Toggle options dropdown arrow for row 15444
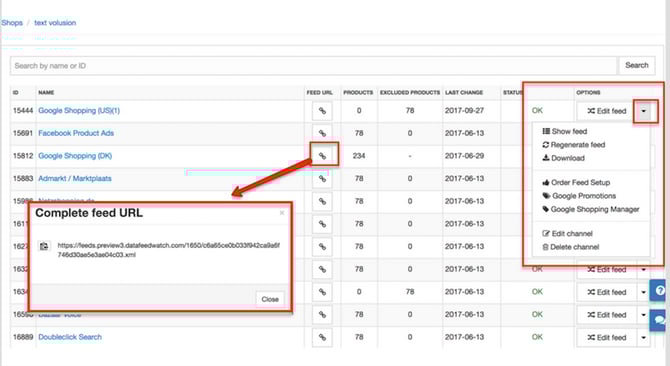 click(644, 111)
